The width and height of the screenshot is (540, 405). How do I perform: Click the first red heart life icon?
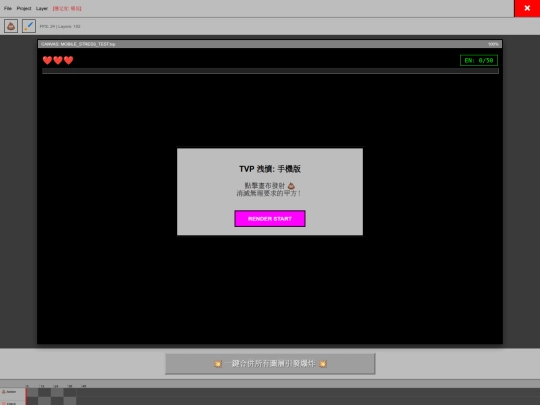pyautogui.click(x=47, y=60)
